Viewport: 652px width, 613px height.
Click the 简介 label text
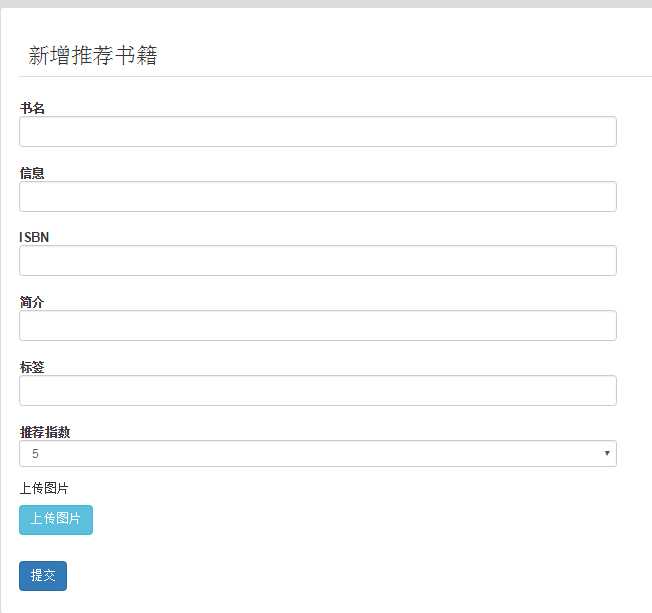pyautogui.click(x=32, y=302)
